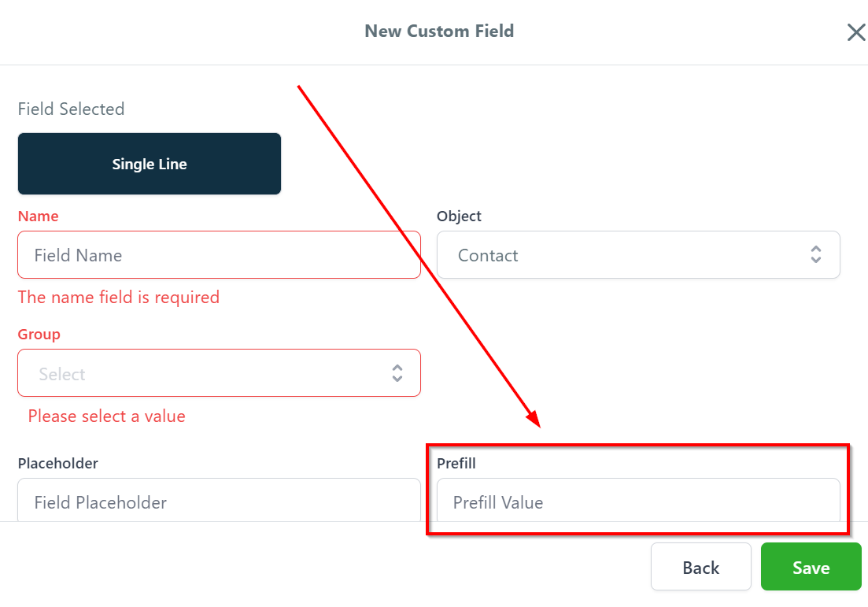The width and height of the screenshot is (868, 607).
Task: Click the Prefill Value input field
Action: click(x=637, y=502)
